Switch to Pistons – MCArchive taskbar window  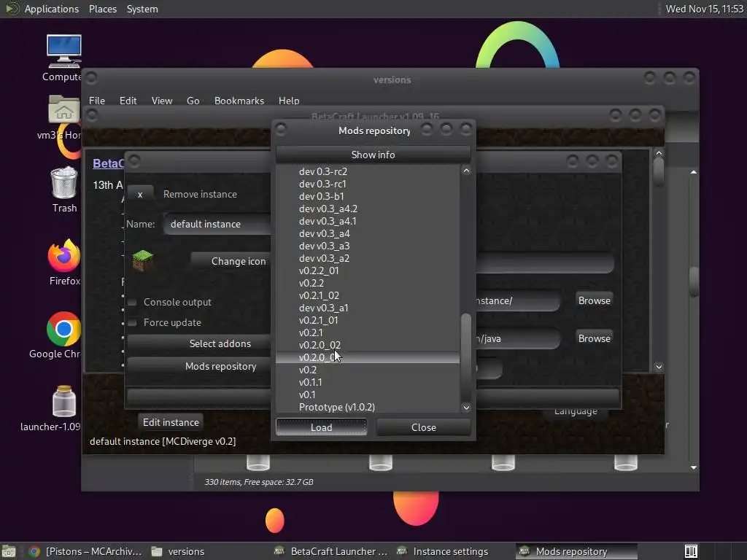(x=86, y=551)
